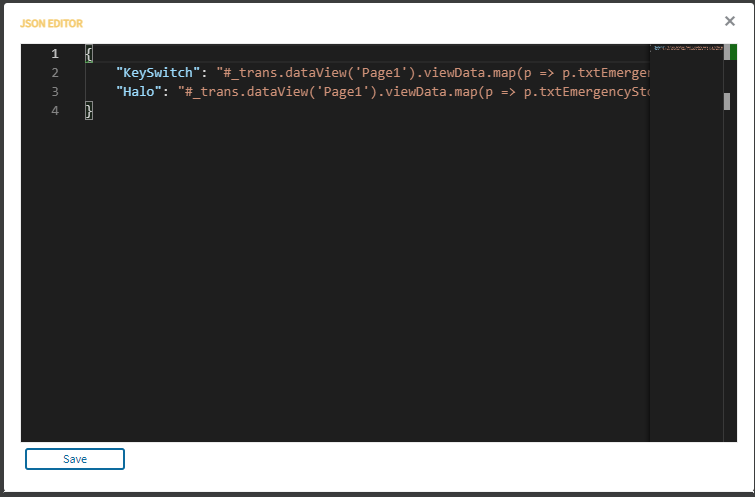755x497 pixels.
Task: Click the closing curly brace on line 4
Action: 89,111
